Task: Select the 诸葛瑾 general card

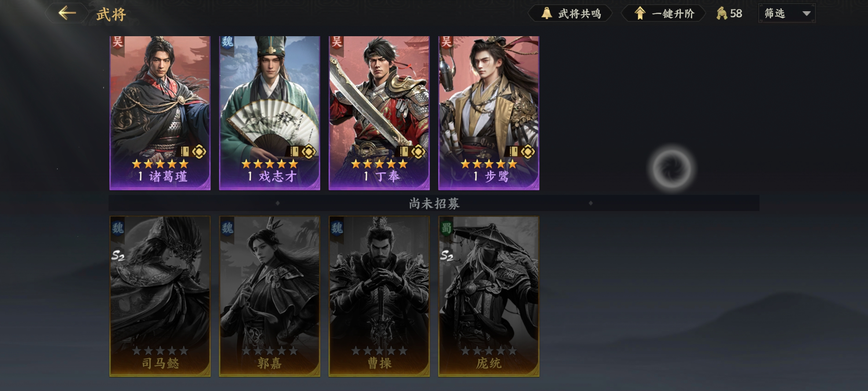Action: pyautogui.click(x=160, y=113)
